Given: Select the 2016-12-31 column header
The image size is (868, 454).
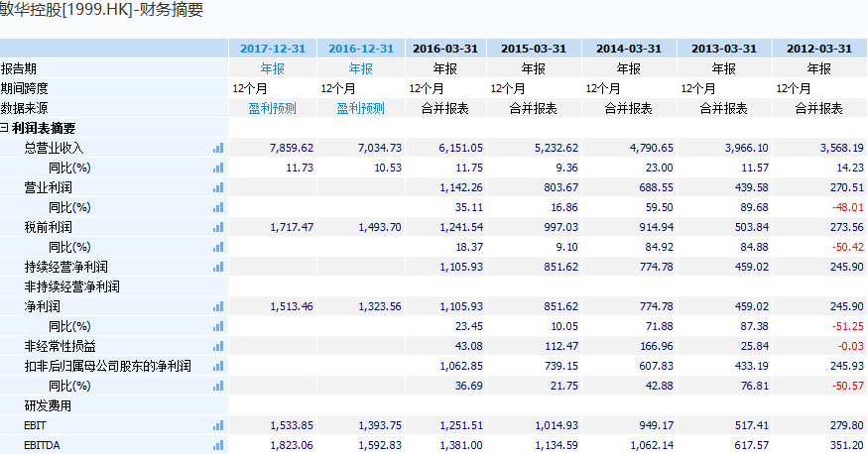Looking at the screenshot, I should pyautogui.click(x=361, y=49).
